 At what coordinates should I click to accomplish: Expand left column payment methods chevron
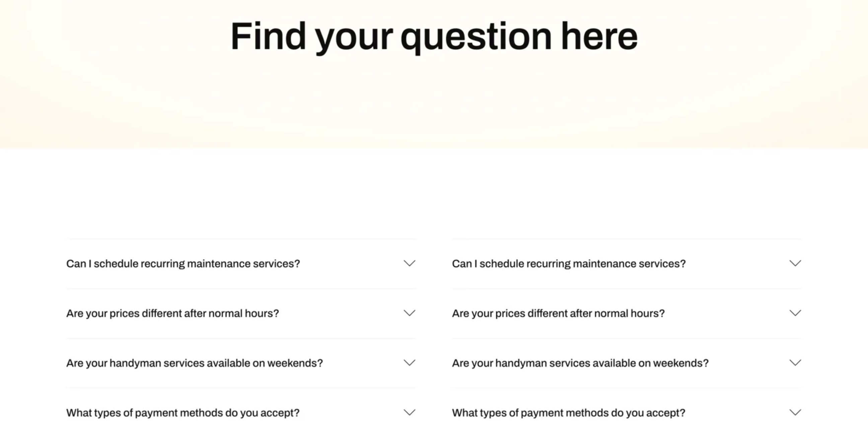point(410,412)
